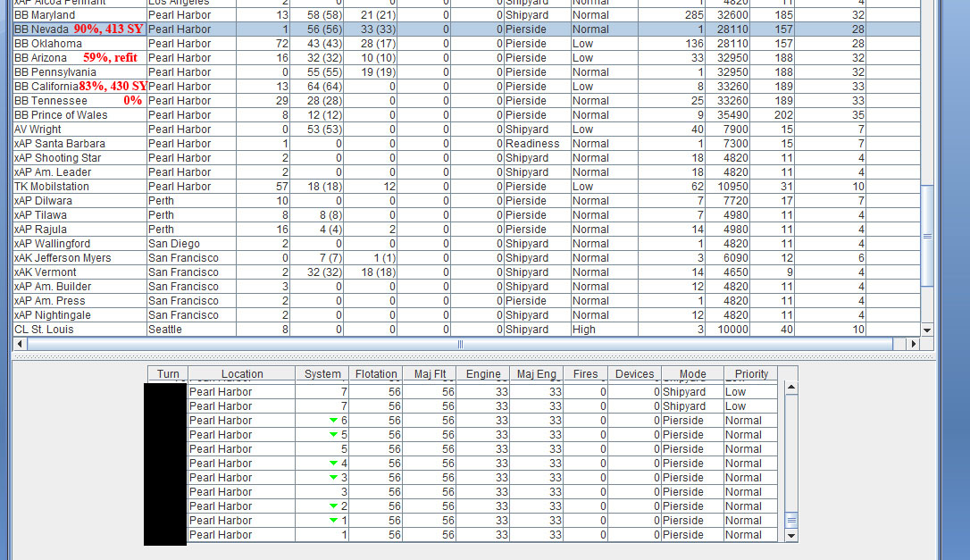970x560 pixels.
Task: Choose the xAP Tilawa row
Action: (466, 214)
